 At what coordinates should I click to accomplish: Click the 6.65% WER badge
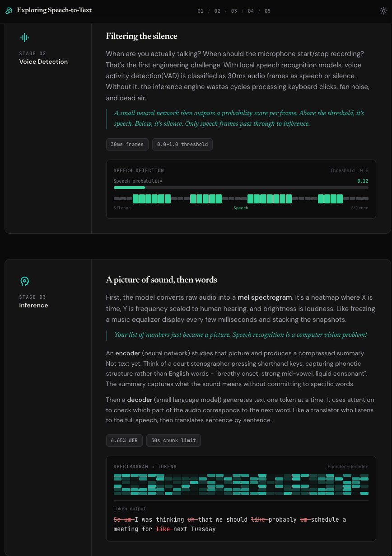point(124,440)
